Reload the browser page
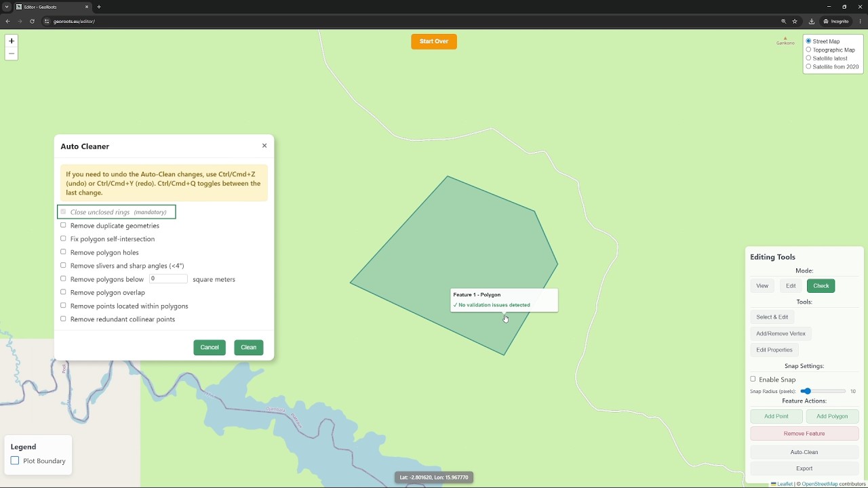This screenshot has height=488, width=868. coord(32,21)
